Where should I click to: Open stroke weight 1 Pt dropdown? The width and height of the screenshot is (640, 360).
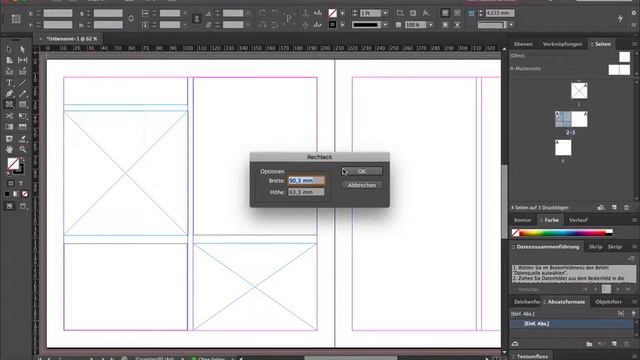[x=385, y=13]
